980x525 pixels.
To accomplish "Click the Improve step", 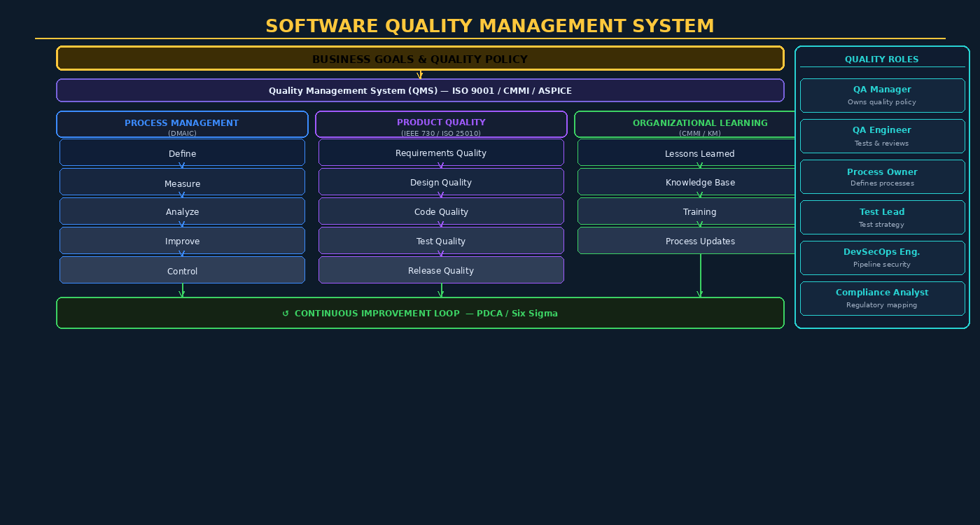I will click(182, 241).
